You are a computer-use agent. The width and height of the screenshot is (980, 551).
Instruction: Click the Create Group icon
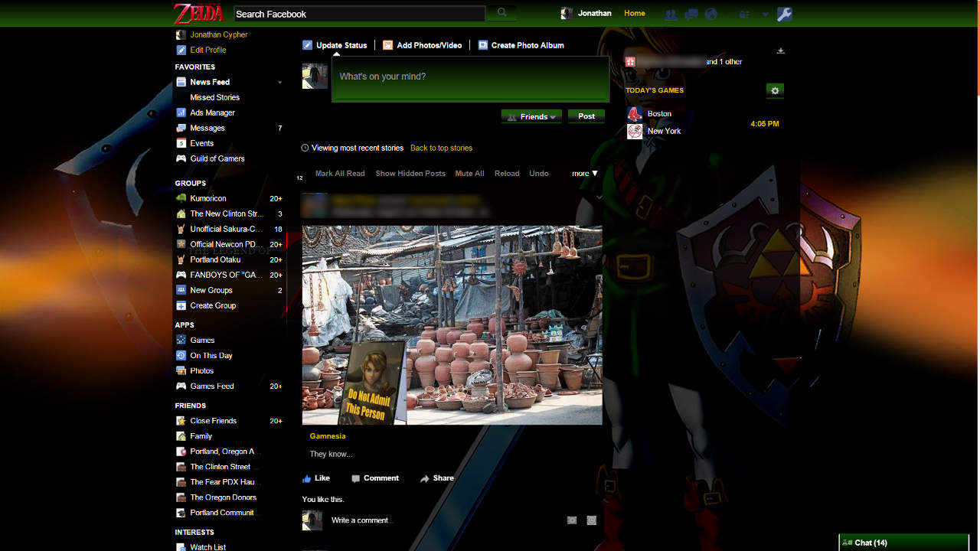(x=181, y=305)
